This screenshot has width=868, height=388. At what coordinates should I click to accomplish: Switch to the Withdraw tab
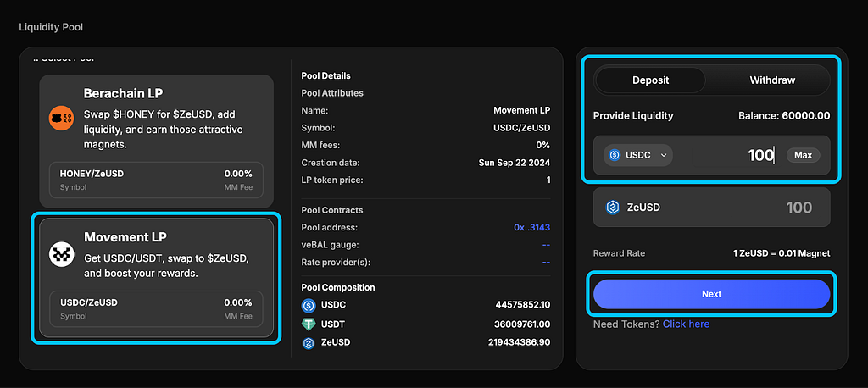pyautogui.click(x=772, y=80)
